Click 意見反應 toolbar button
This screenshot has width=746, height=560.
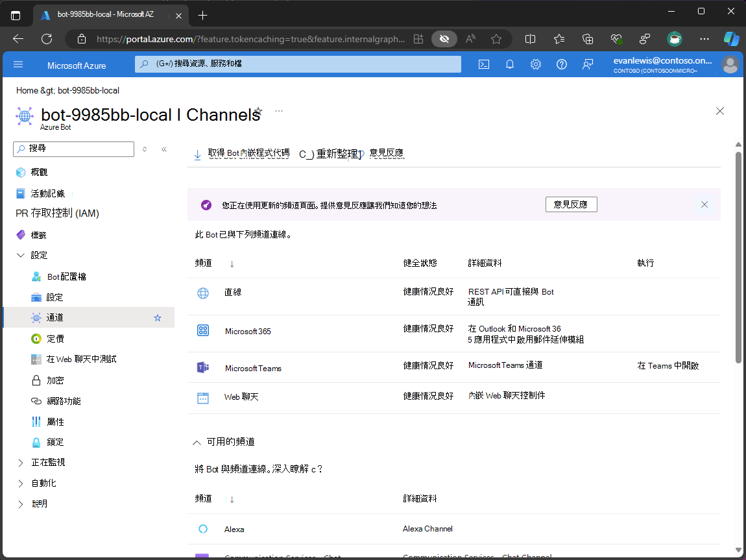387,153
